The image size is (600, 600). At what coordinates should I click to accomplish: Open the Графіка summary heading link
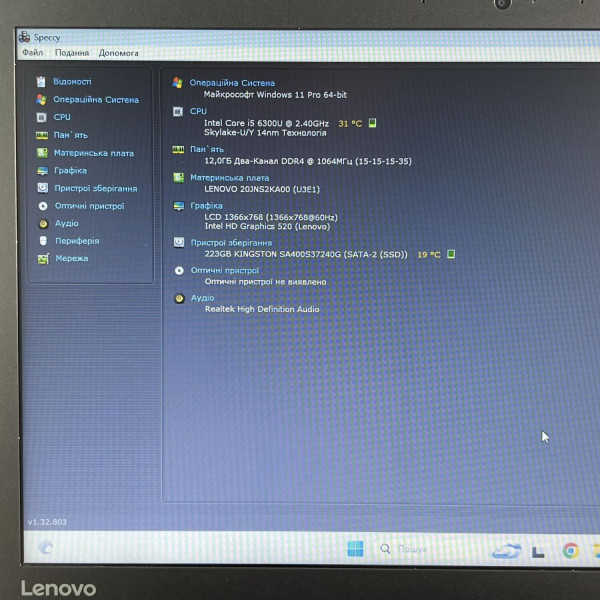coord(206,206)
